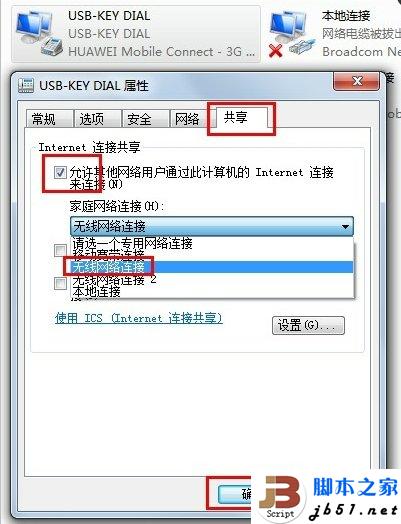Open the 家庭网络连接 dropdown arrow
The width and height of the screenshot is (401, 524).
pos(345,227)
